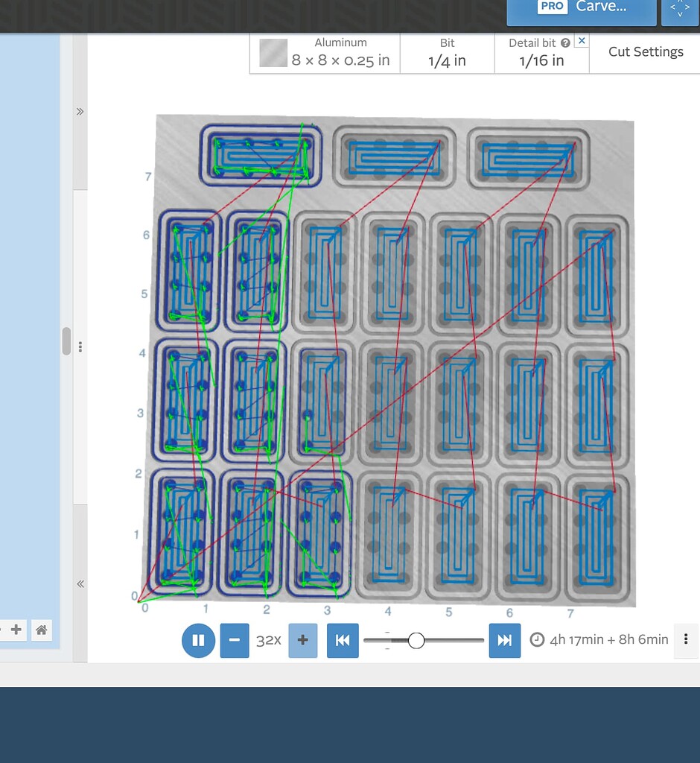Click the home view icon near the zoom controls
This screenshot has height=763, width=700.
point(42,630)
